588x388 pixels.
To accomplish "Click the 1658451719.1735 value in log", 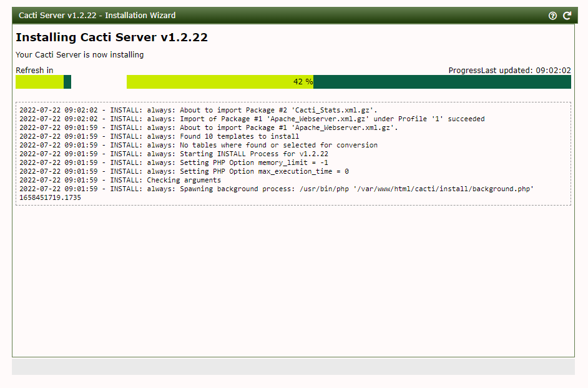I will (x=50, y=198).
